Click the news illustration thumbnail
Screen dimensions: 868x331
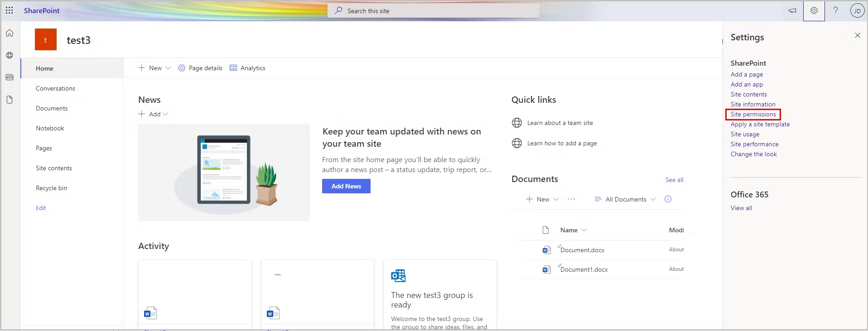coord(224,173)
